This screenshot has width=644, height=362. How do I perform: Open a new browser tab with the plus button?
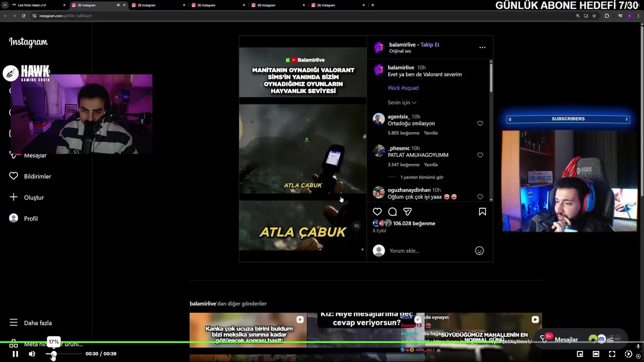pos(372,5)
